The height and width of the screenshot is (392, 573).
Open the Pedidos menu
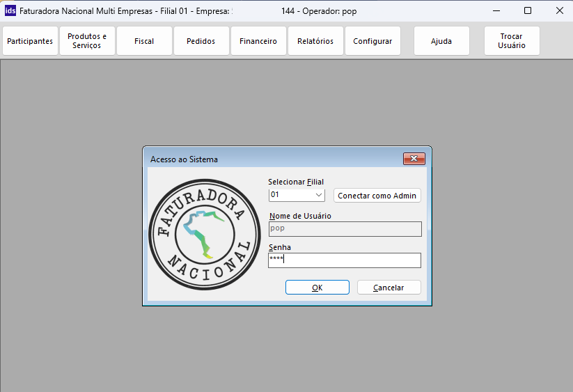(x=201, y=41)
